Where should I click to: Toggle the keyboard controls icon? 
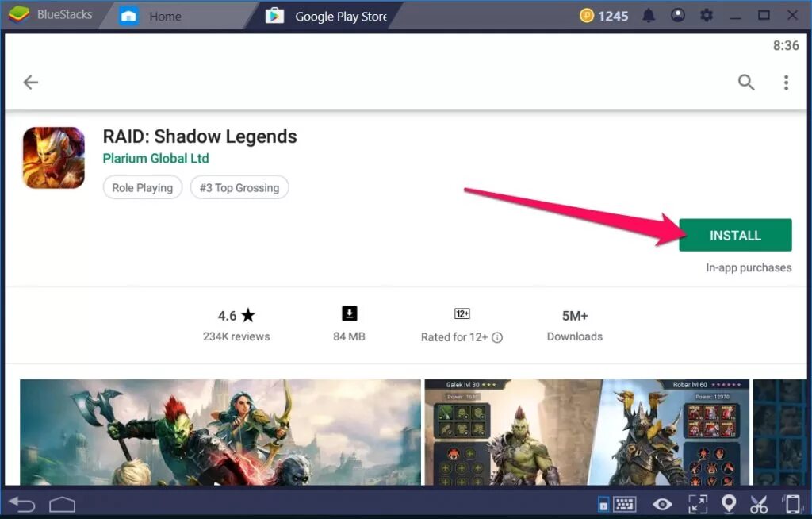coord(625,504)
